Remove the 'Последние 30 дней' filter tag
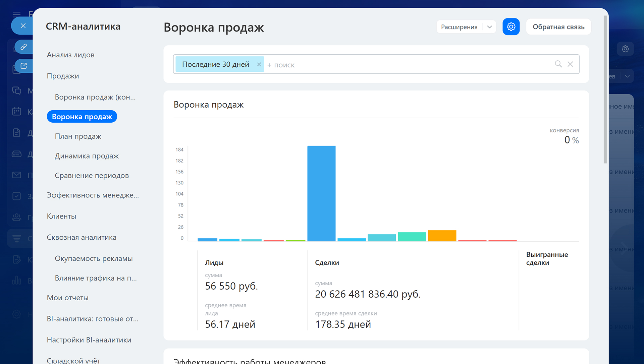The image size is (644, 364). [259, 64]
